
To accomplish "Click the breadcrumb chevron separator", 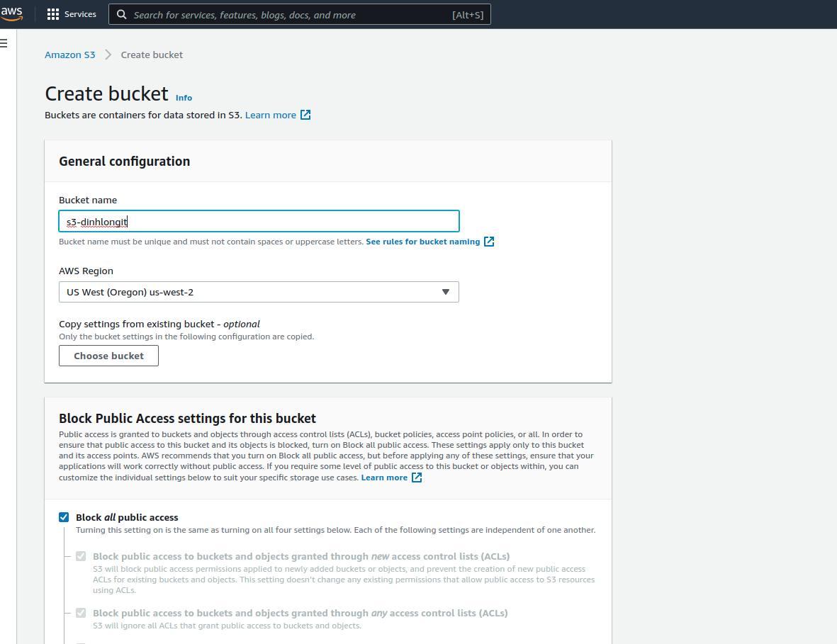I will [108, 55].
